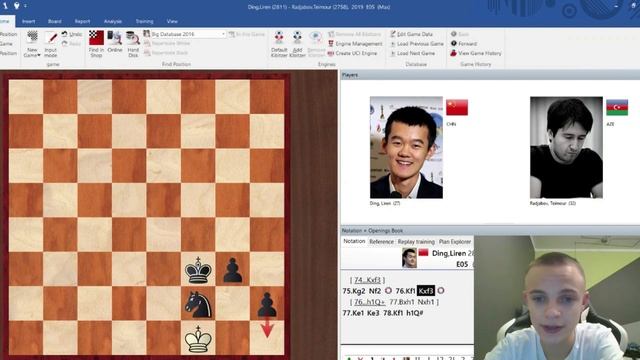Open the Insert ribbon tab
Image resolution: width=640 pixels, height=360 pixels.
coord(29,21)
